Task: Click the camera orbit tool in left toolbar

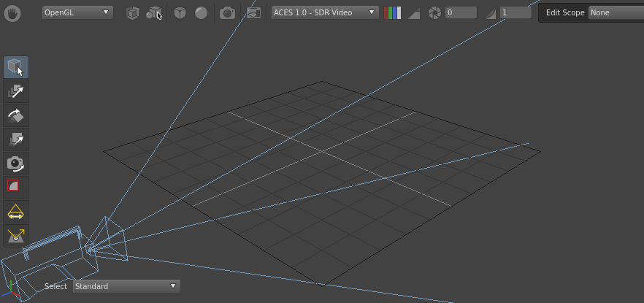Action: (16, 164)
